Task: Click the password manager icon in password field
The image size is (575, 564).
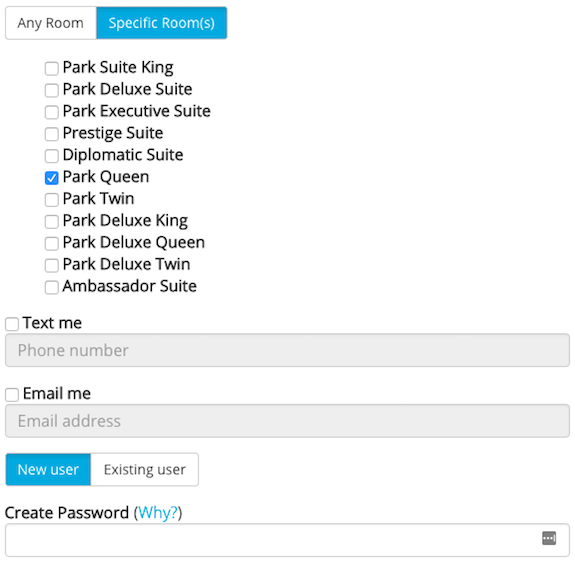Action: coord(549,538)
